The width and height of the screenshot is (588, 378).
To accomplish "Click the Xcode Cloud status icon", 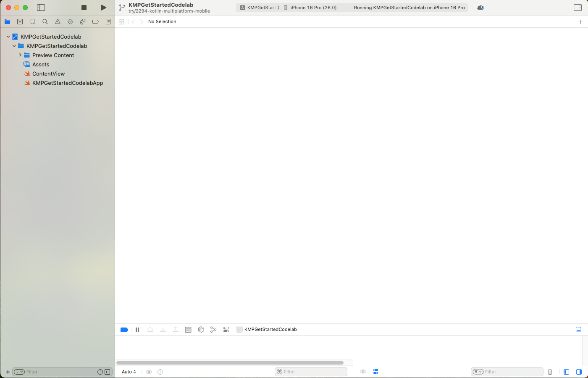I will [480, 8].
